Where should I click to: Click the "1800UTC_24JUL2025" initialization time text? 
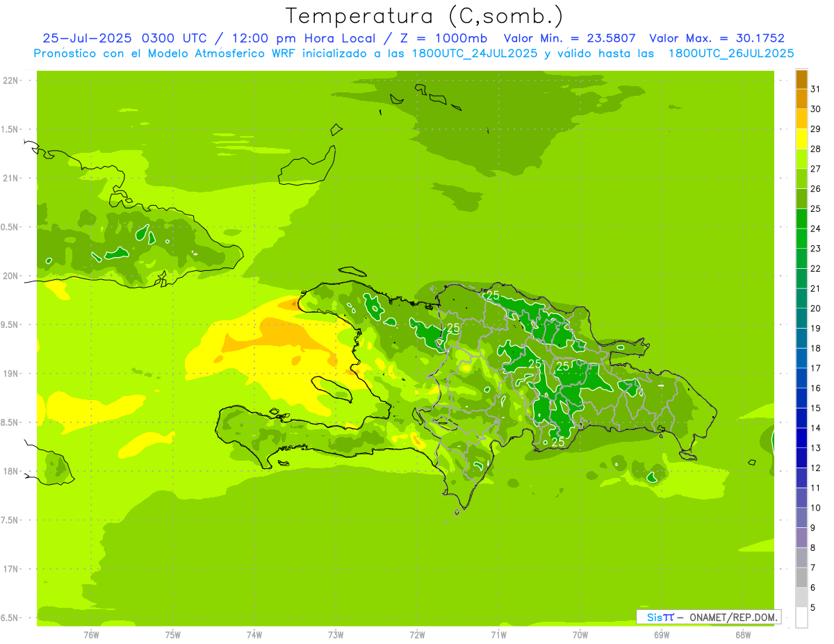[x=475, y=53]
